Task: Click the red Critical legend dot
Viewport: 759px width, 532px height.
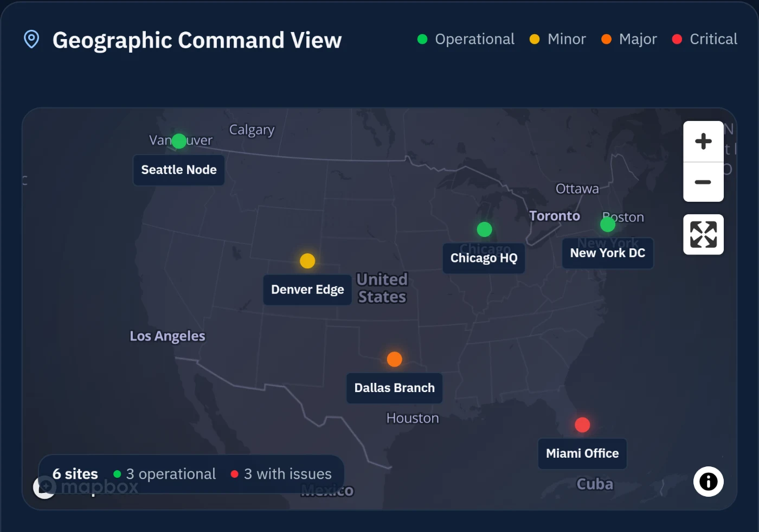Action: (677, 39)
